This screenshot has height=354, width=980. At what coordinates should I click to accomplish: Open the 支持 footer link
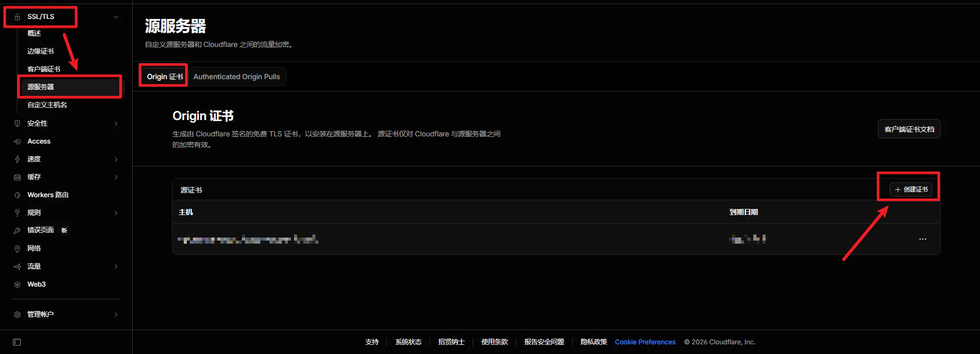372,342
